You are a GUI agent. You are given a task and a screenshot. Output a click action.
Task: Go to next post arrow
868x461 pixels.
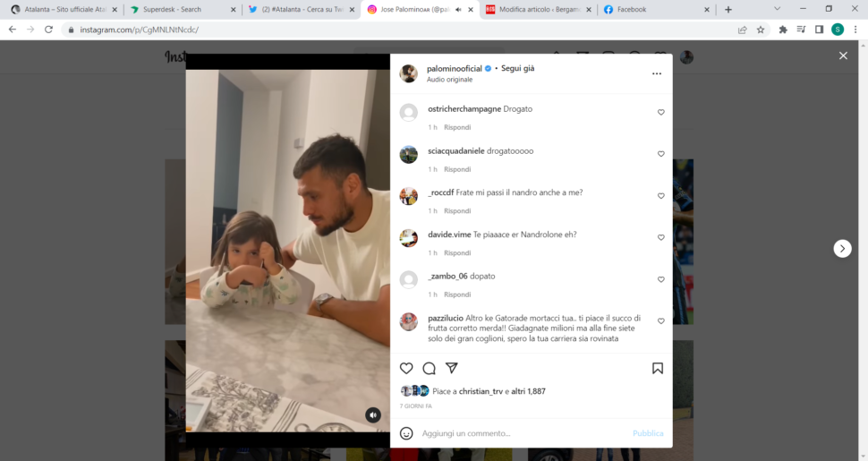(843, 248)
